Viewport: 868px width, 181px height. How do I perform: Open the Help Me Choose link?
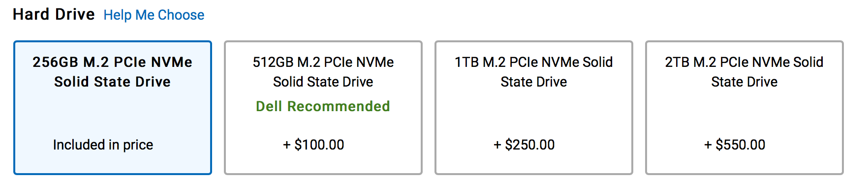[154, 15]
